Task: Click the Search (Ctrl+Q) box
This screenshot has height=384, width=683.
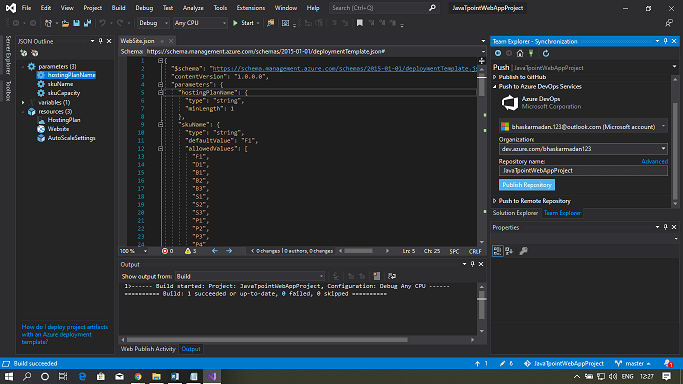Action: (383, 8)
